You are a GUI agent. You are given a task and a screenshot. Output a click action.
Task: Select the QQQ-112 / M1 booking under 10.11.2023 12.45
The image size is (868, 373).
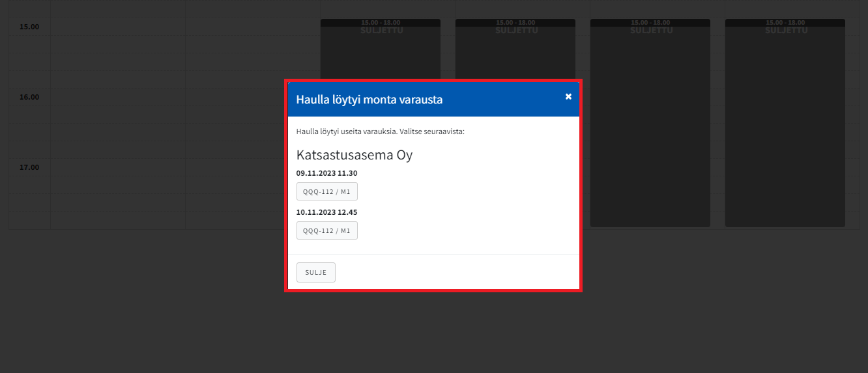pyautogui.click(x=327, y=230)
